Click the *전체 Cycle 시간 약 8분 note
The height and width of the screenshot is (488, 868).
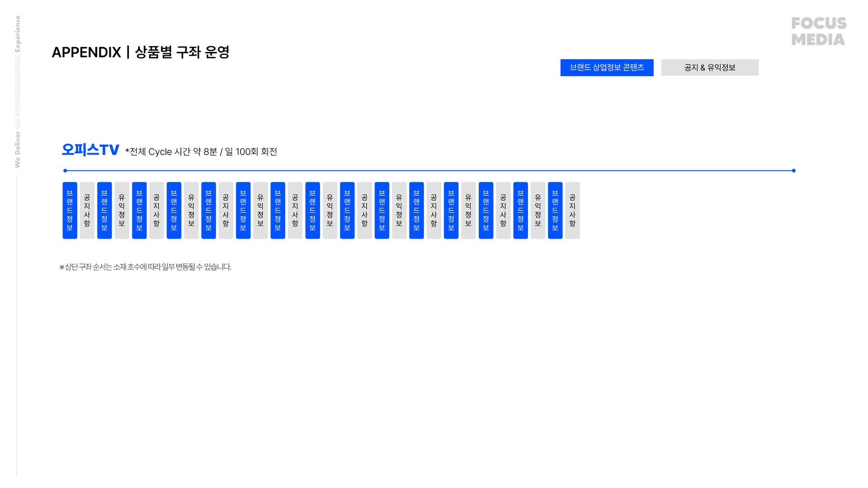(x=201, y=152)
